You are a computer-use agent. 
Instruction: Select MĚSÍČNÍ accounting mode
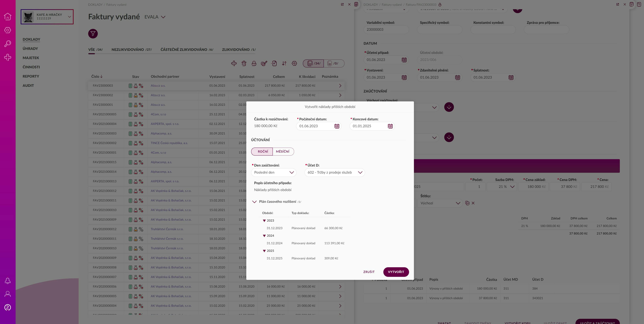283,152
